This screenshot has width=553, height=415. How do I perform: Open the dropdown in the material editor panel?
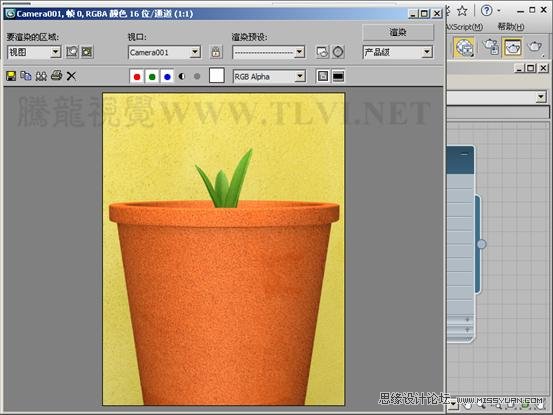coord(541,97)
